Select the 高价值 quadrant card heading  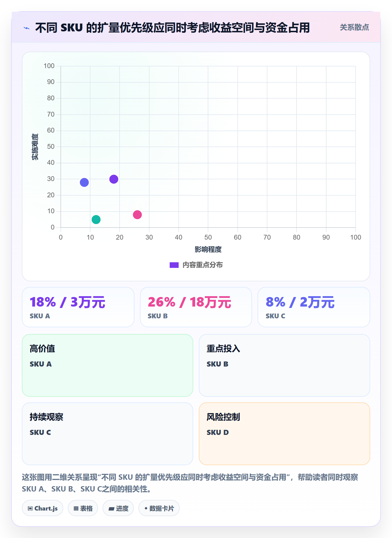coord(42,349)
